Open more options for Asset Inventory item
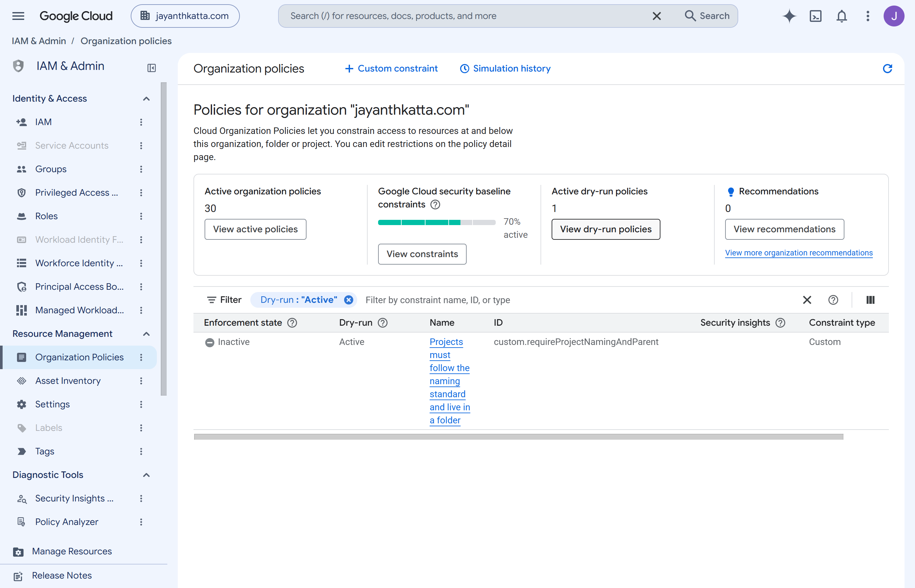The image size is (915, 588). pos(141,381)
